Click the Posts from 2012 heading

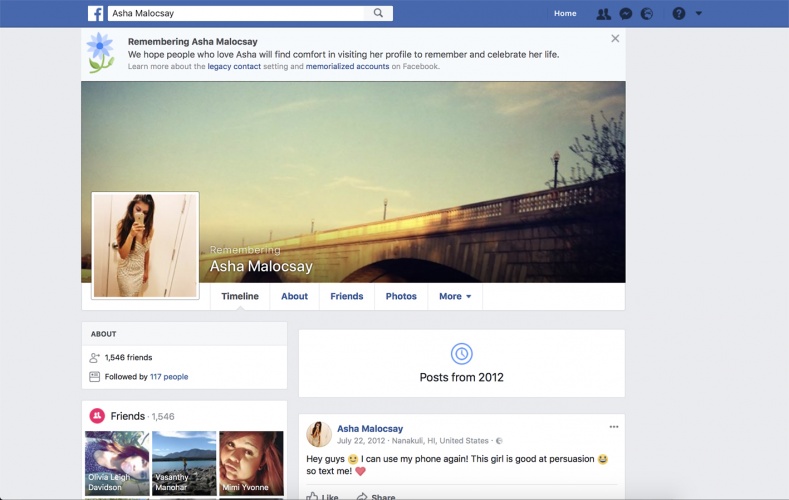[x=461, y=377]
